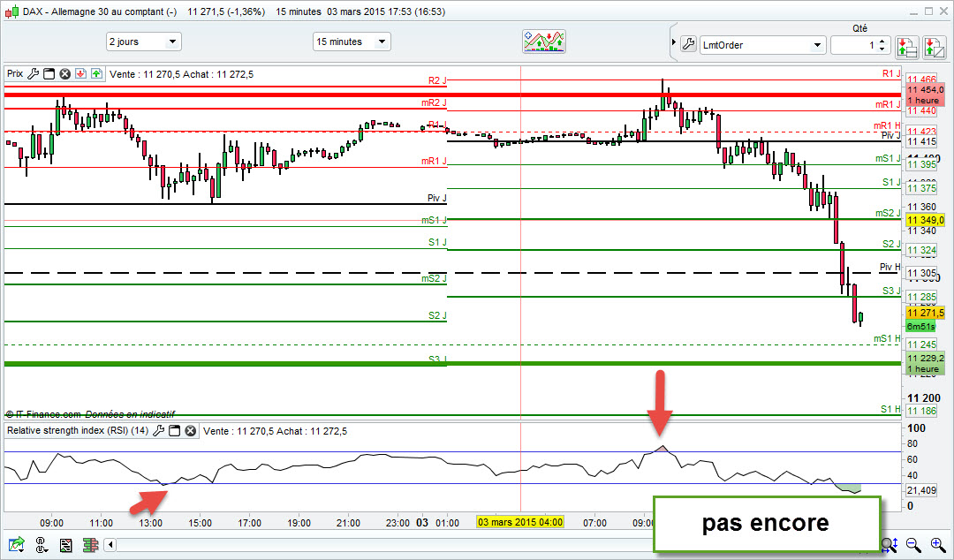Click the order book buy/sell icon
This screenshot has width=954, height=560.
[x=906, y=47]
